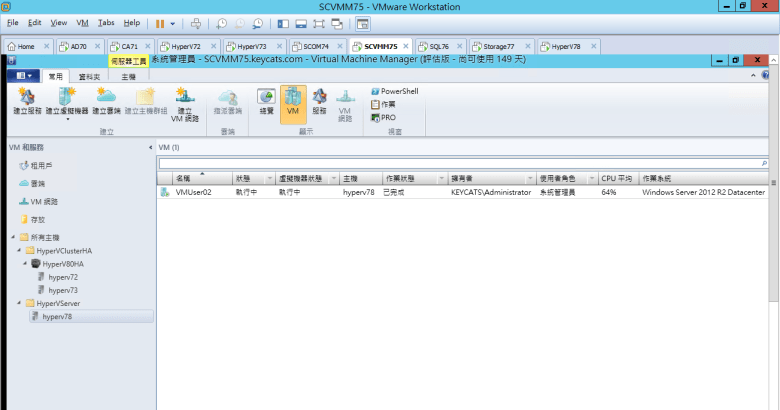This screenshot has height=410, width=780.
Task: Toggle the highlighted VM view button
Action: 293,102
